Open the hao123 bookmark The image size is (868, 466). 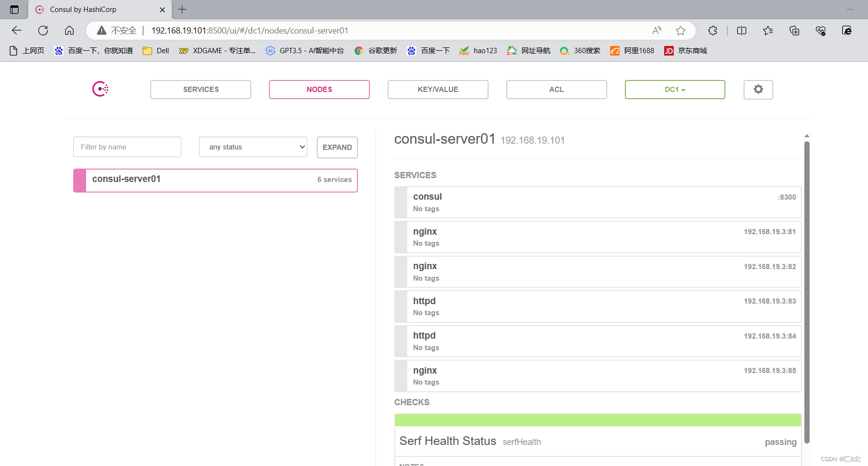point(478,50)
